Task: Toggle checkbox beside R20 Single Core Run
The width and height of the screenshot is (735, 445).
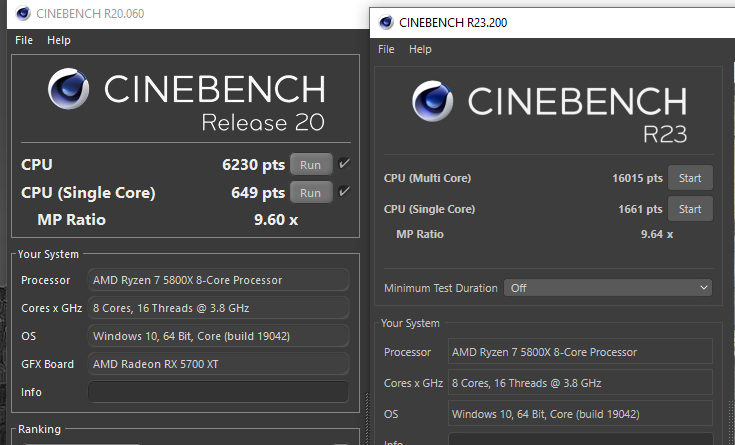Action: (x=344, y=191)
